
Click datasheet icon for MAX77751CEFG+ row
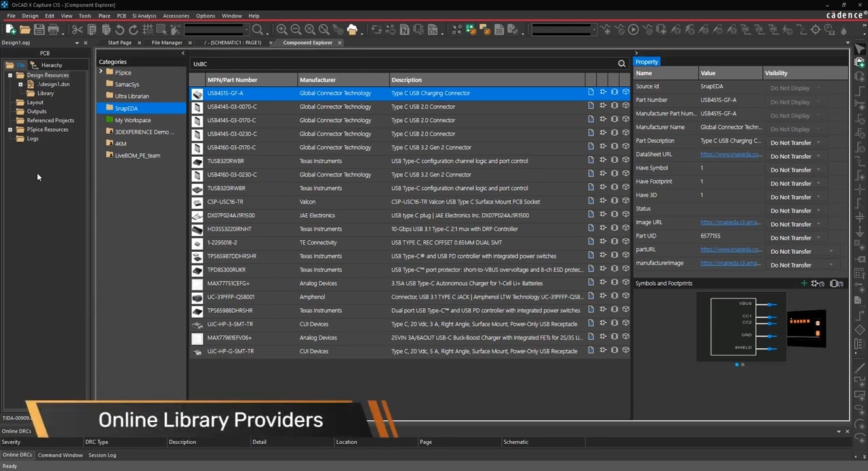[591, 283]
